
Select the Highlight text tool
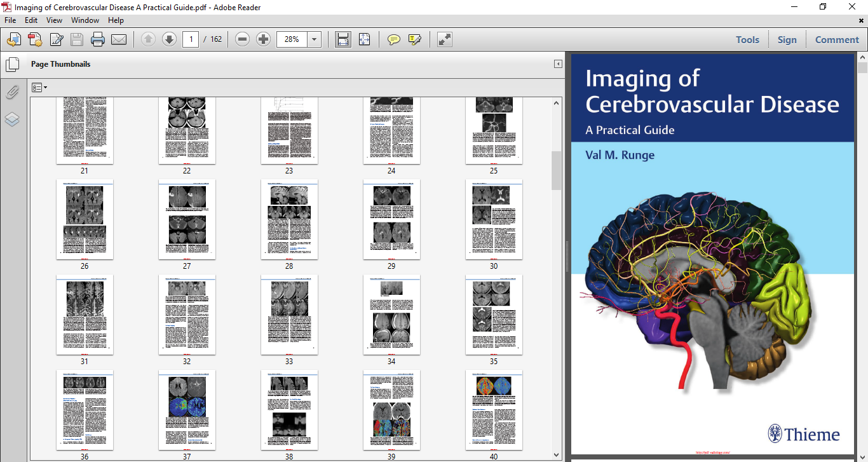tap(415, 39)
